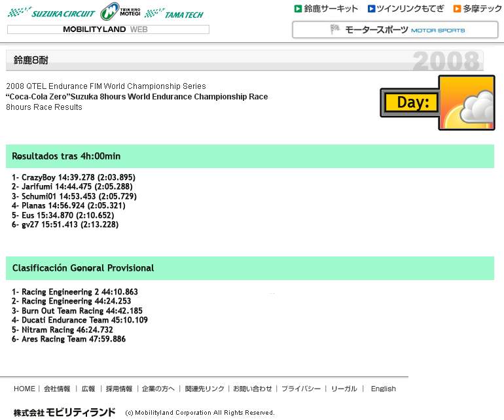Select the Ares Racing Team row
This screenshot has width=504, height=420.
click(x=69, y=339)
